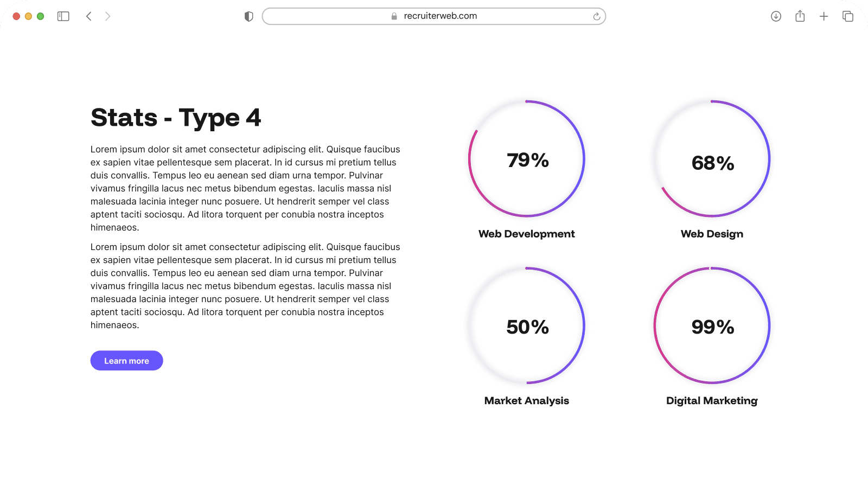This screenshot has width=868, height=486.
Task: Click the reload page icon in address bar
Action: coord(597,16)
